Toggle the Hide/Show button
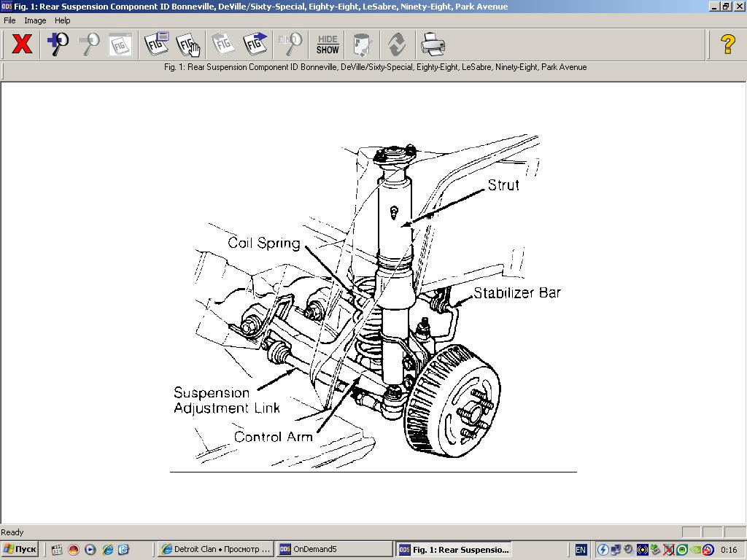The height and width of the screenshot is (560, 747). [328, 44]
